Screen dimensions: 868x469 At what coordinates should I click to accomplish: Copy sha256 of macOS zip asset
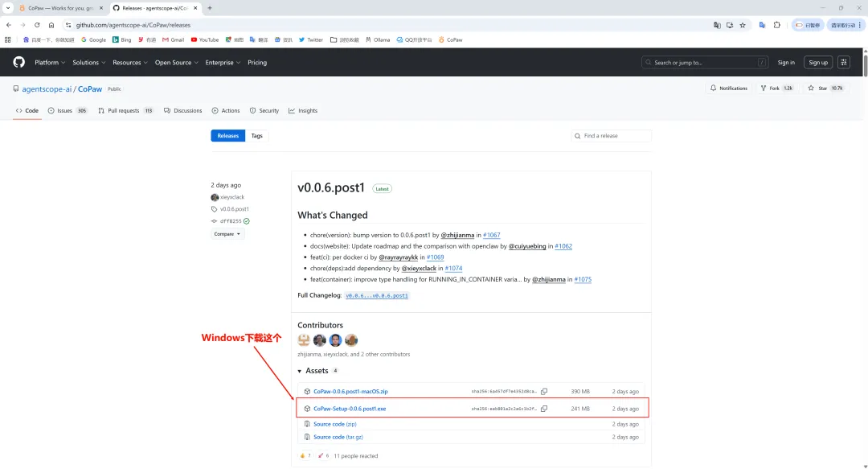[544, 392]
